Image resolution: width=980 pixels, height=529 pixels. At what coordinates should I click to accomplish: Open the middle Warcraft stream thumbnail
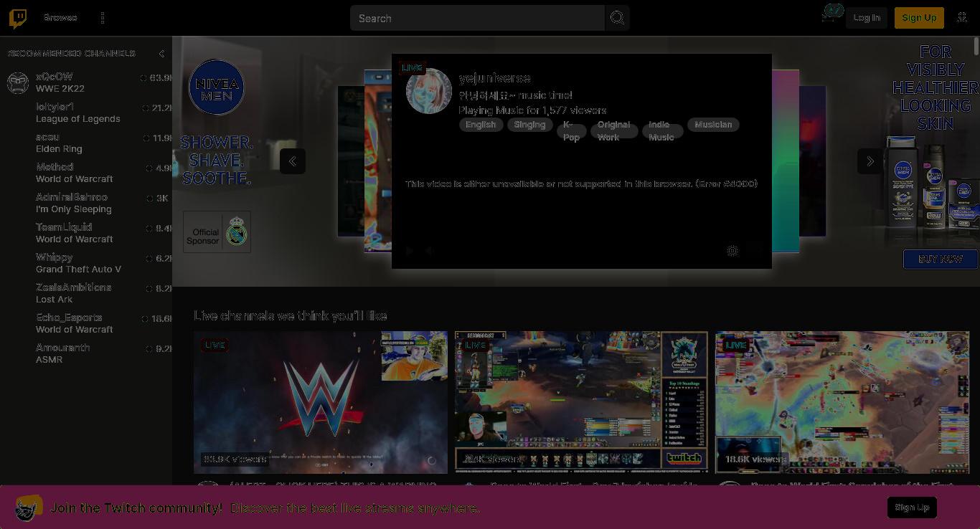point(581,402)
